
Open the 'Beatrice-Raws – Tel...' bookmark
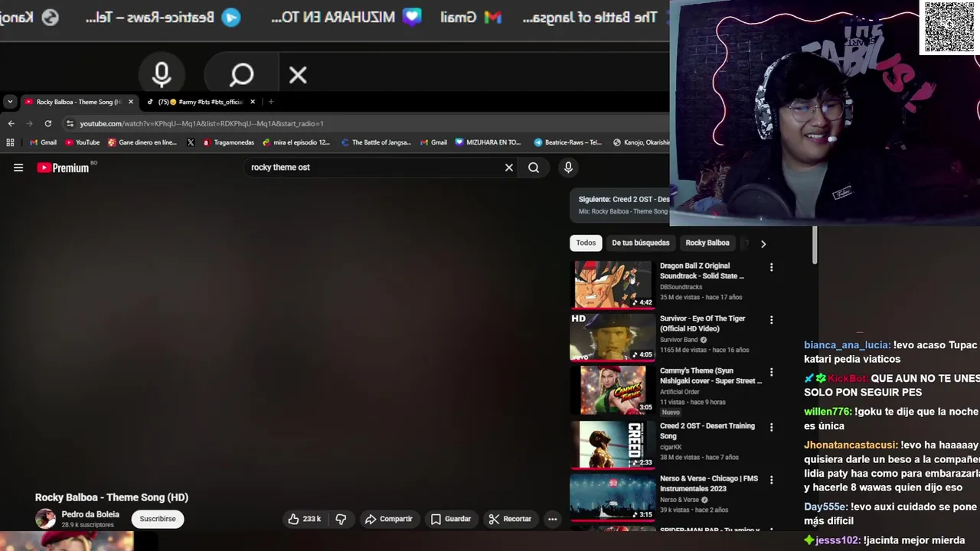click(567, 142)
